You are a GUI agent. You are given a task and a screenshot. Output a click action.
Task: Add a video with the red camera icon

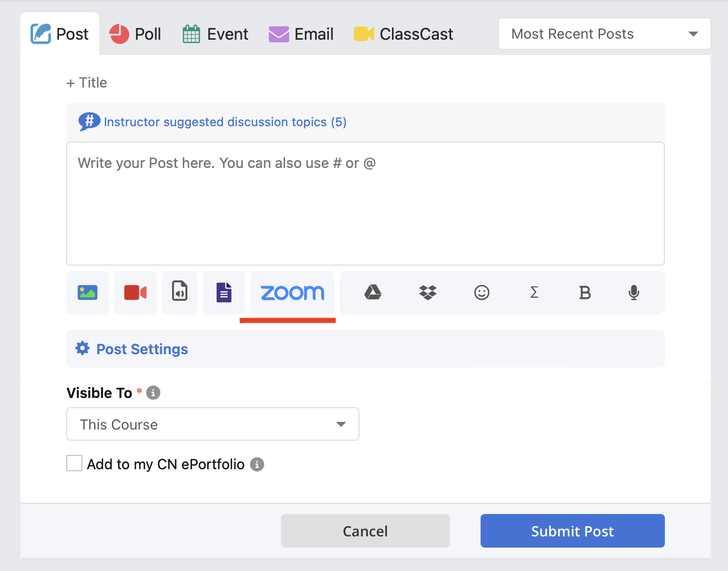tap(135, 293)
